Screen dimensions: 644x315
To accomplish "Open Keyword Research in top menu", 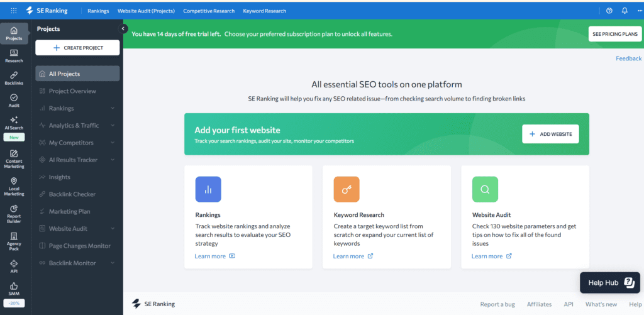I will point(264,11).
